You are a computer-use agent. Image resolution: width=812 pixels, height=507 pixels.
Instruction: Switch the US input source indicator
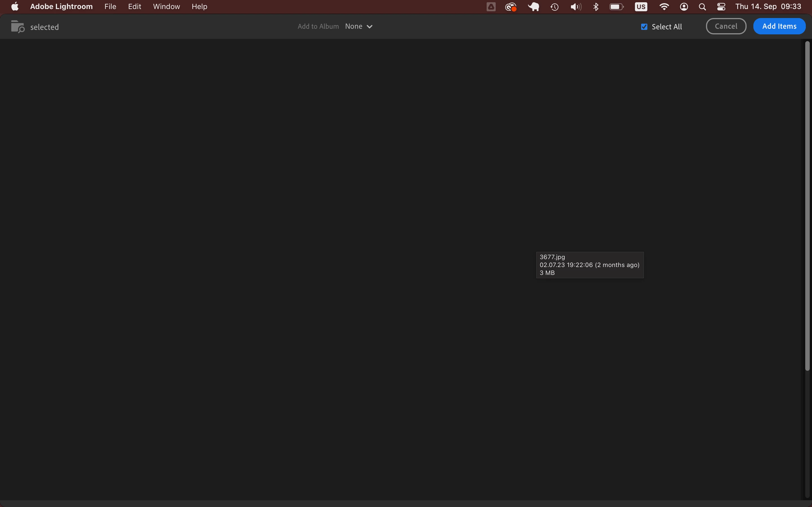click(641, 7)
